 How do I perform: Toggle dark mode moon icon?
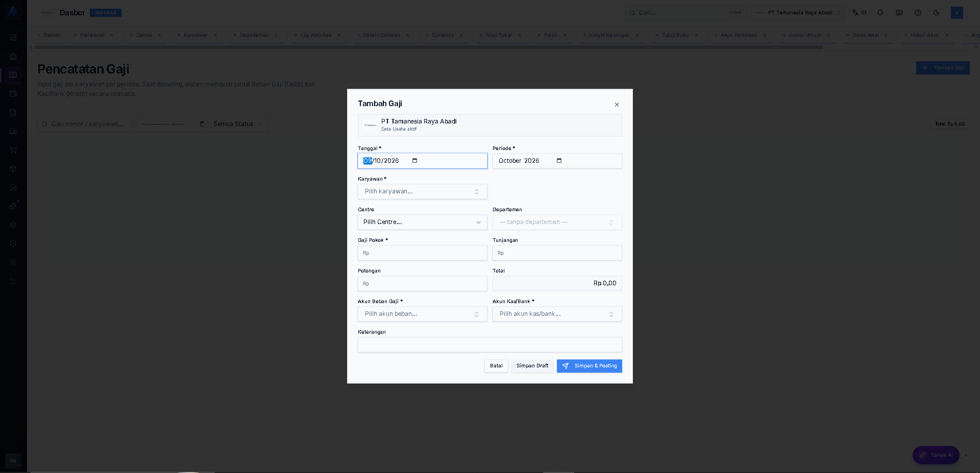pos(937,13)
